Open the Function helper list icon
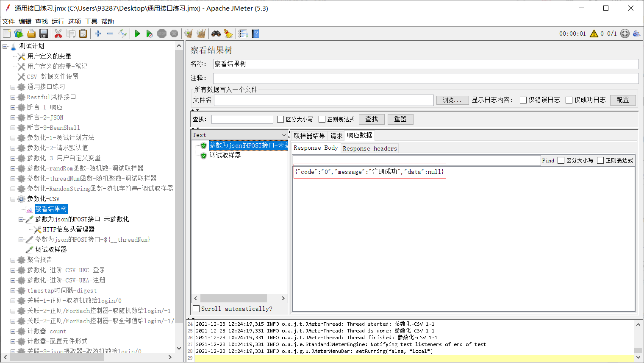The image size is (644, 363). pyautogui.click(x=243, y=34)
